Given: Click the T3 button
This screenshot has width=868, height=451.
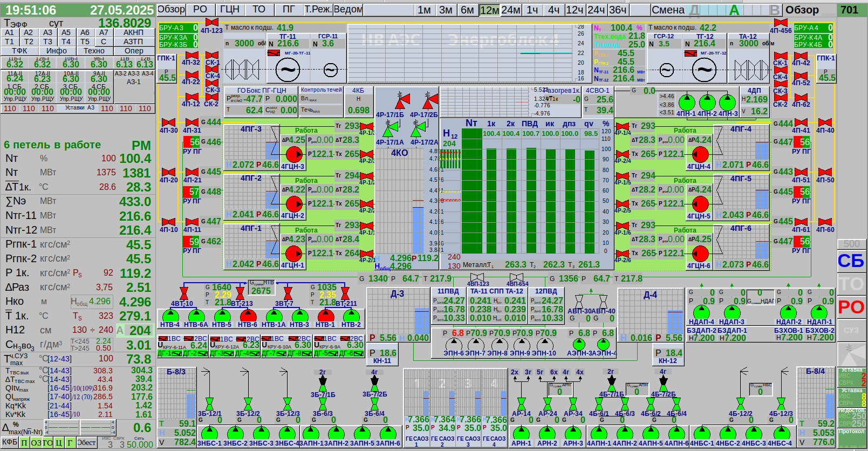Looking at the screenshot, I should [x=47, y=42].
